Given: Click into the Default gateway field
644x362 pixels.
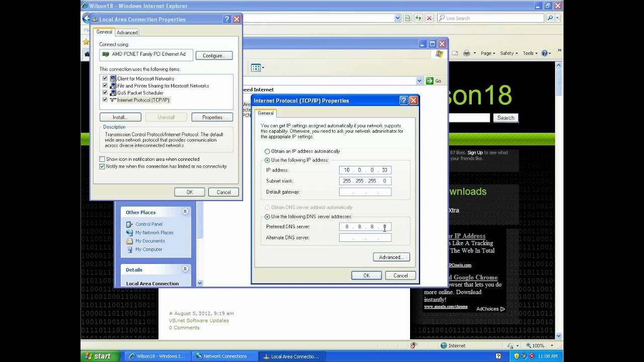Looking at the screenshot, I should point(365,192).
